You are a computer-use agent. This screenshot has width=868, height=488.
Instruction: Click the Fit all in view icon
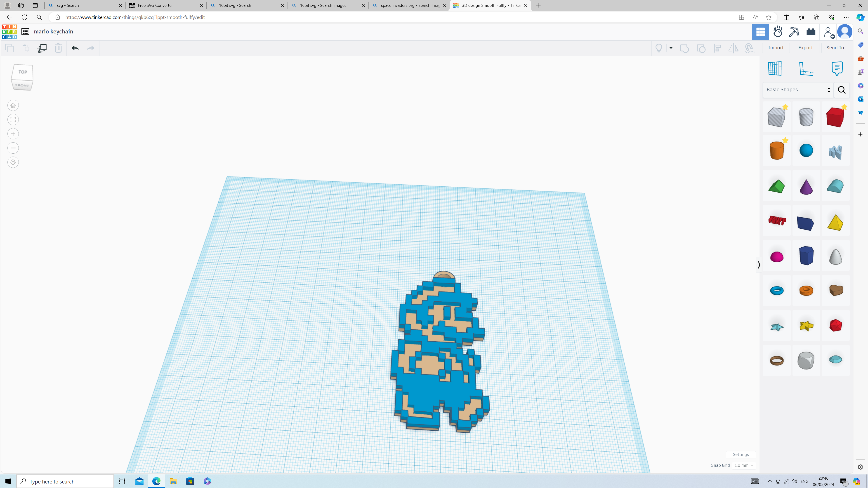click(13, 120)
